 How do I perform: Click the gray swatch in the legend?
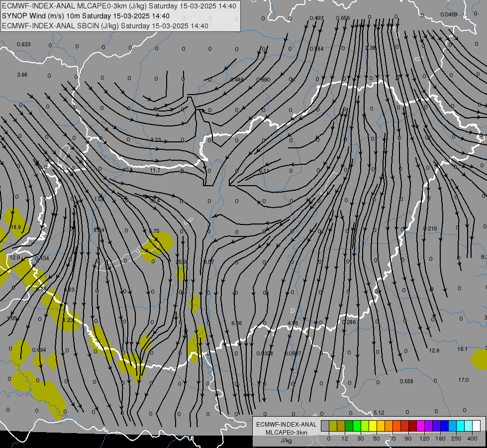click(x=325, y=426)
